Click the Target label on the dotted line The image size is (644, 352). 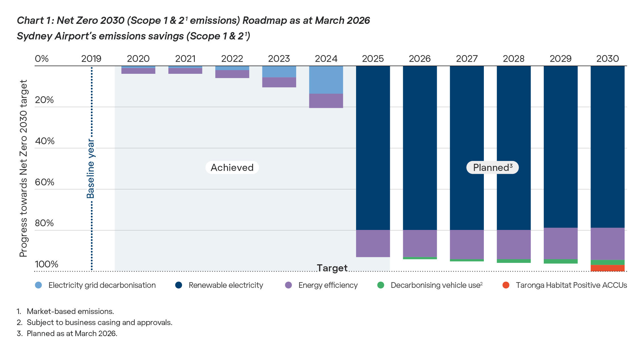point(332,267)
